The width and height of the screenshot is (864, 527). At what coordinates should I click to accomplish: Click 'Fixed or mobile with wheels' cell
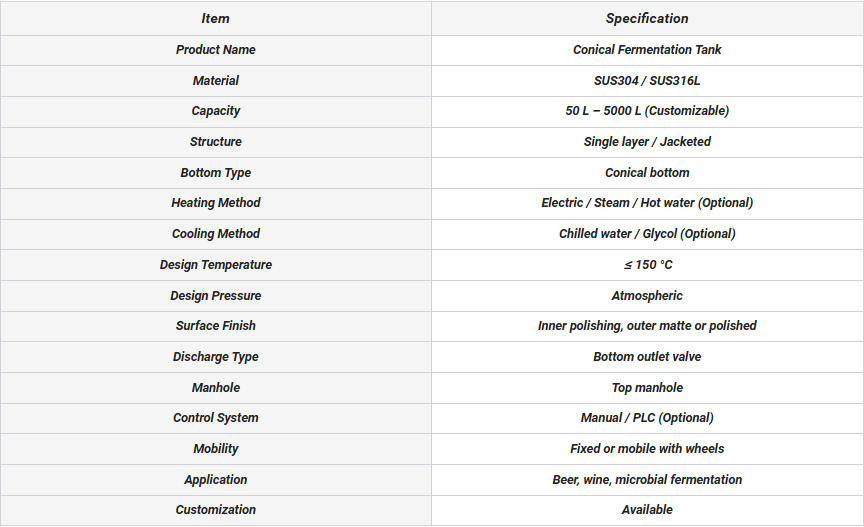[x=647, y=449]
